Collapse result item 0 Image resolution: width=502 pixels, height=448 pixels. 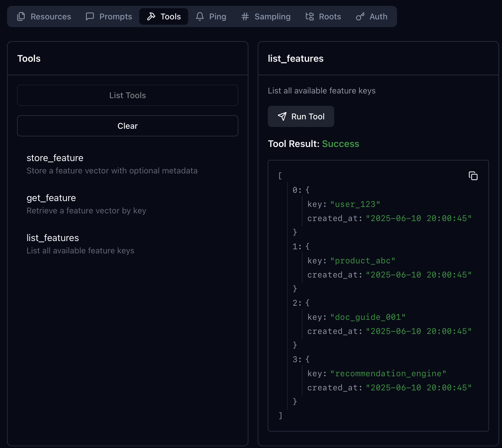[x=301, y=190]
